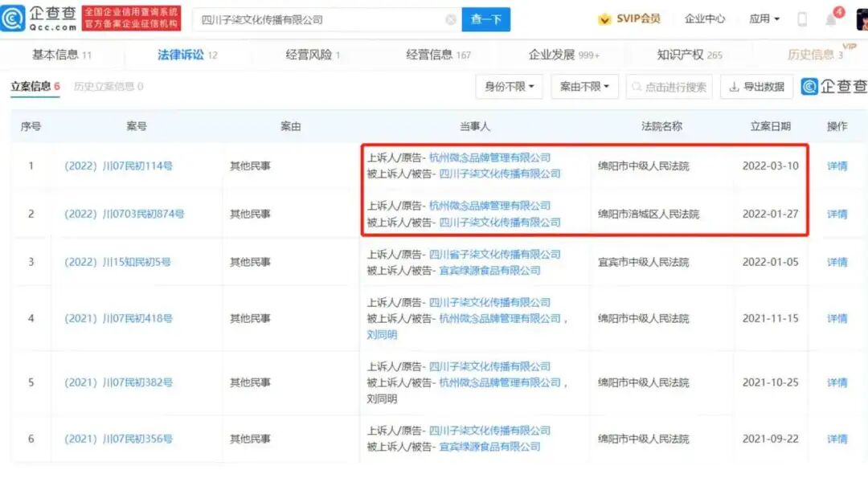This screenshot has width=868, height=478.
Task: Click inside the company search input field
Action: point(321,18)
